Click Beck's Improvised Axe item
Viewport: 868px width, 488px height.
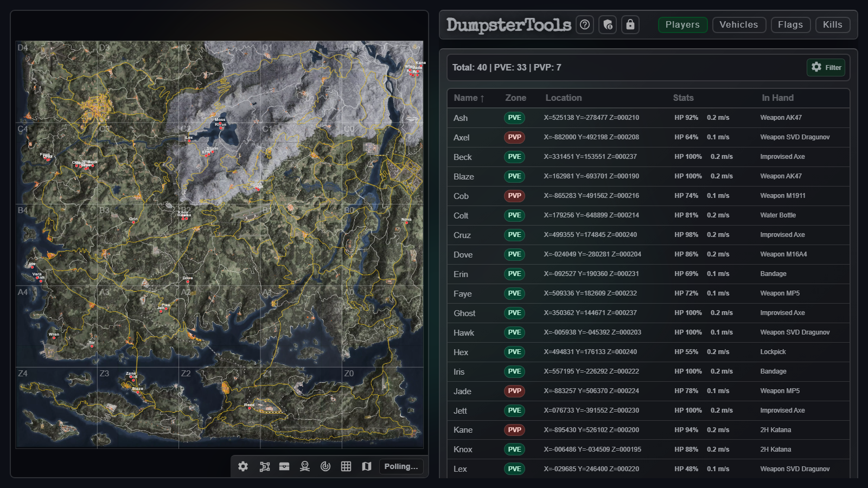coord(782,157)
